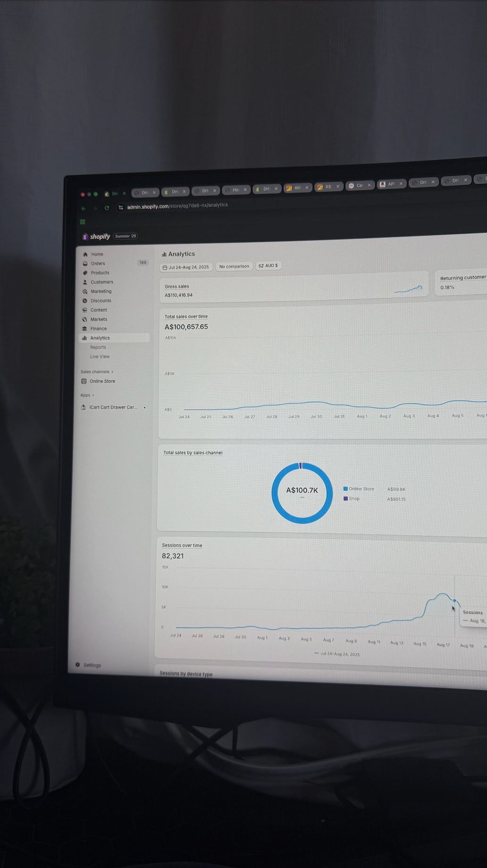Screen dimensions: 487x868
Task: Click the address bar showing admin.shopify.com
Action: click(x=177, y=206)
